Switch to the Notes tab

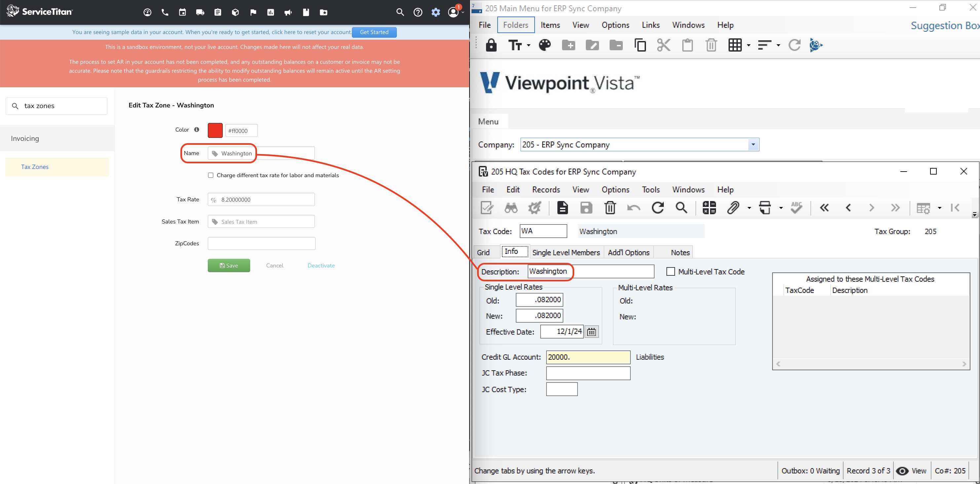(680, 253)
